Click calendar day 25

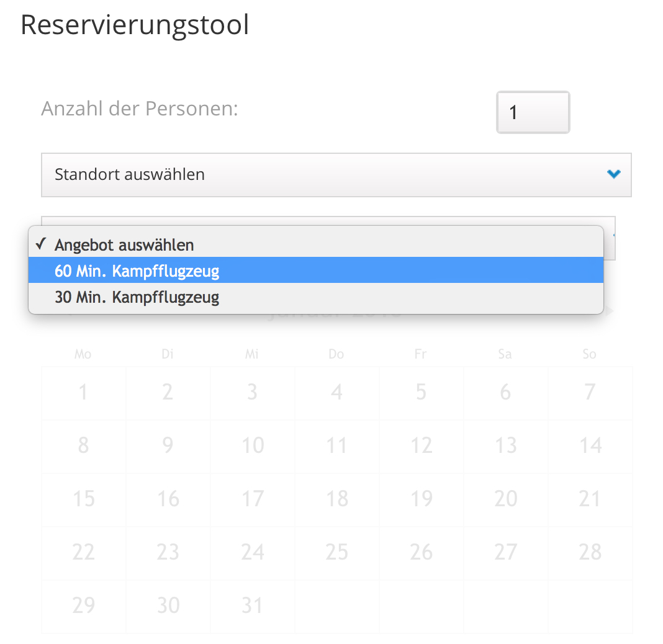[x=337, y=553]
